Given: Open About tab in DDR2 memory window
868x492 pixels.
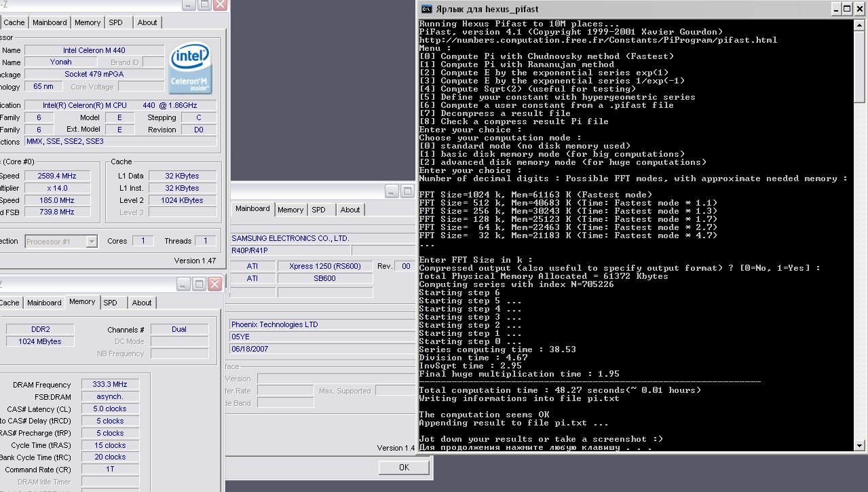Looking at the screenshot, I should [x=142, y=303].
